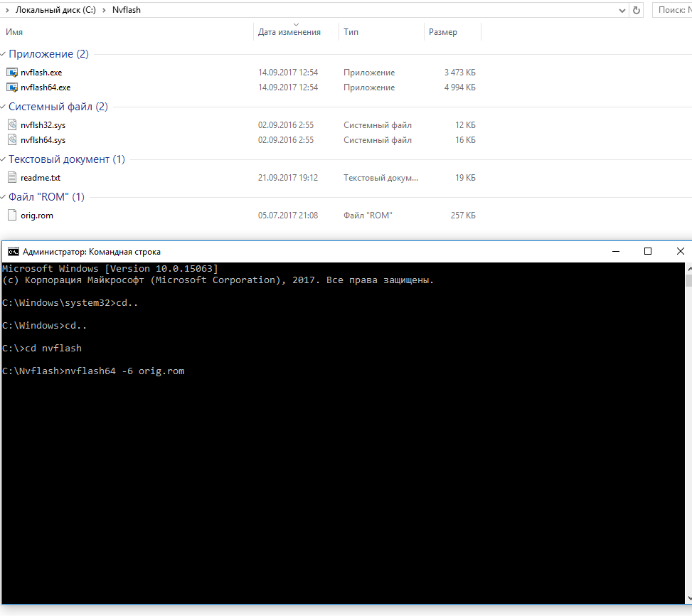Click the nvflash64 -6 orig.rom command line

pos(124,371)
